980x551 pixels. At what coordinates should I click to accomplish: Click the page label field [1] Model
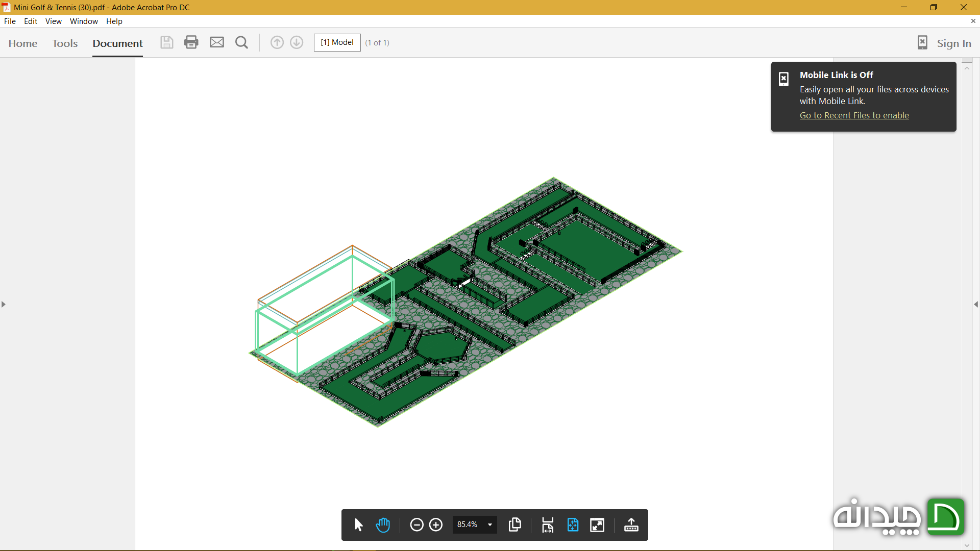click(x=337, y=42)
